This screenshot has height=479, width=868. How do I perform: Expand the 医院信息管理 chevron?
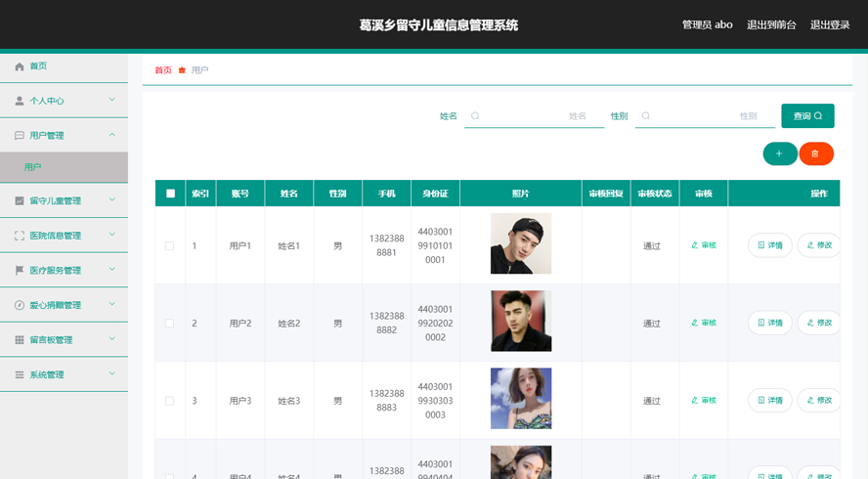point(112,235)
